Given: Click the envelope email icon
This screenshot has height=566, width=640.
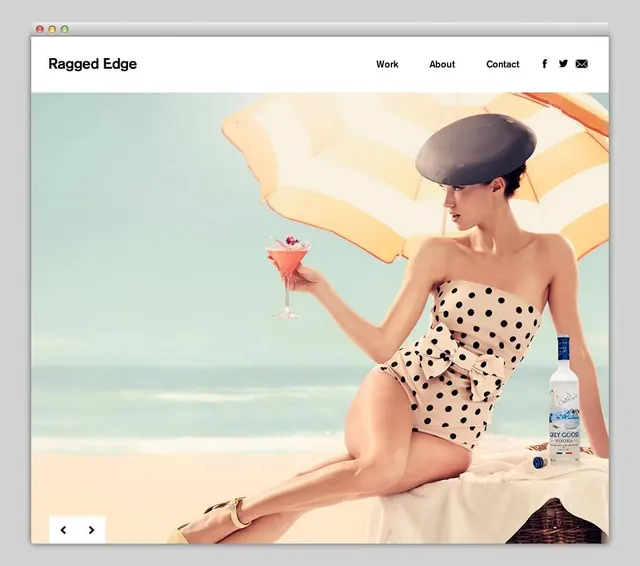Looking at the screenshot, I should coord(582,64).
